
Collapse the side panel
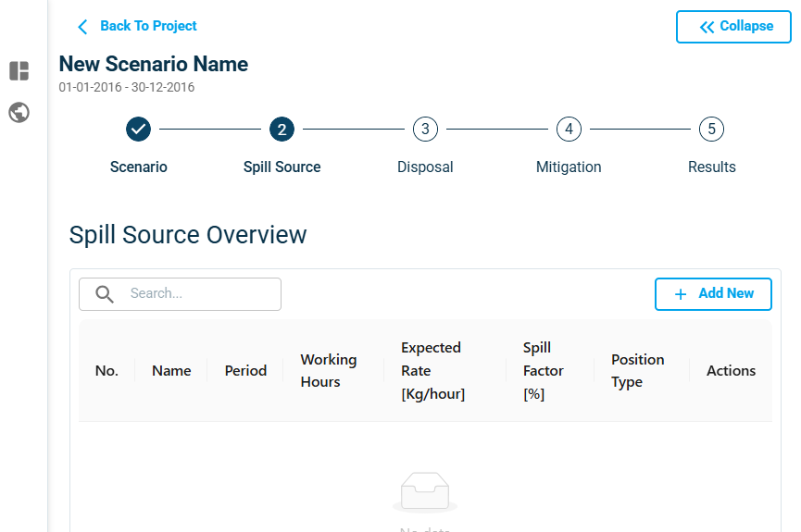(733, 27)
